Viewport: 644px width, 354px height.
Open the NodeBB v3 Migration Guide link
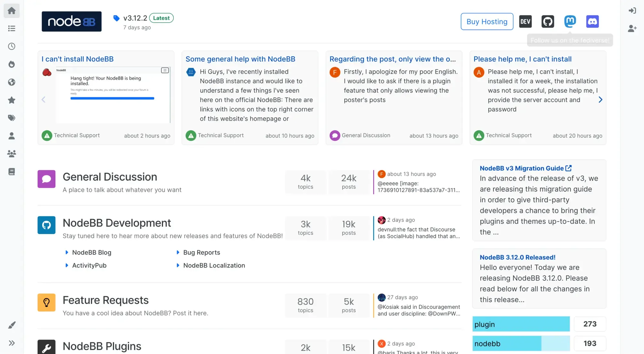pyautogui.click(x=521, y=168)
